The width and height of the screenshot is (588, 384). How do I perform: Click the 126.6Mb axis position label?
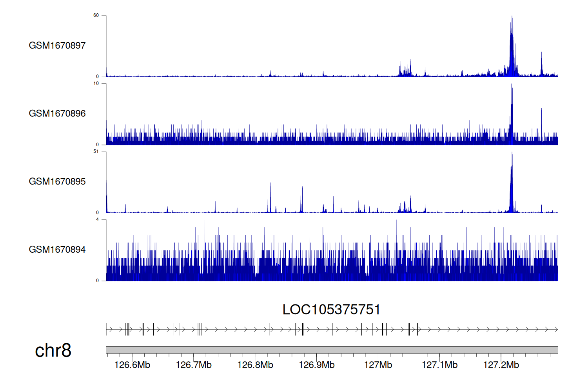click(x=132, y=365)
